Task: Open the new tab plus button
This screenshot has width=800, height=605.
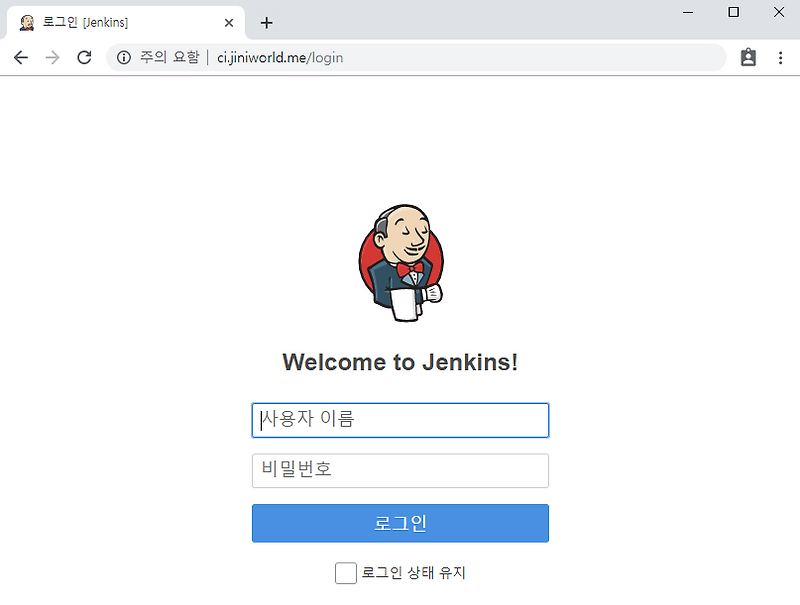Action: (x=266, y=22)
